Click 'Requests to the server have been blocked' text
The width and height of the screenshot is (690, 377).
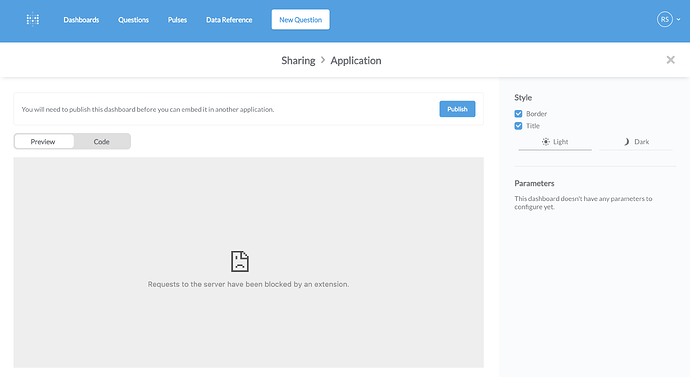coord(248,284)
